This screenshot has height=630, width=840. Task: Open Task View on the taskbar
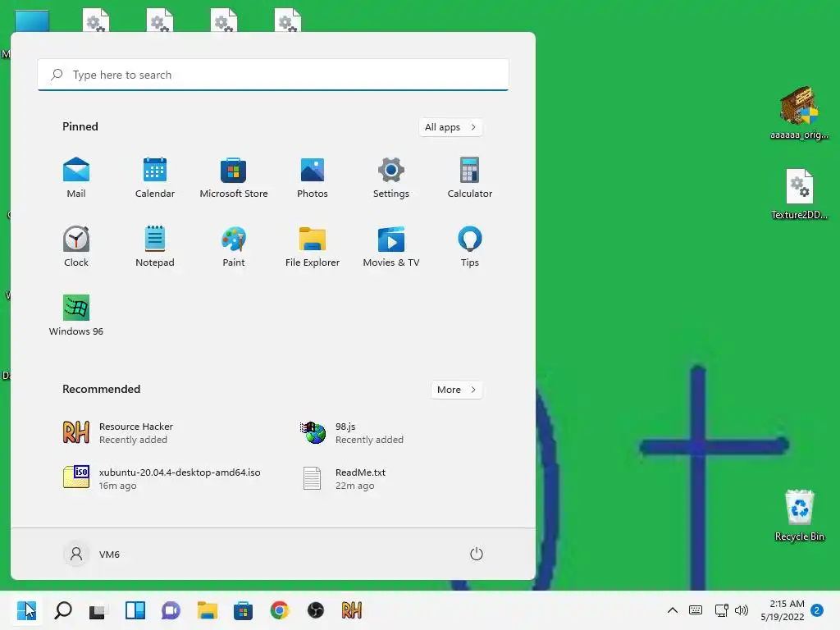click(x=98, y=610)
